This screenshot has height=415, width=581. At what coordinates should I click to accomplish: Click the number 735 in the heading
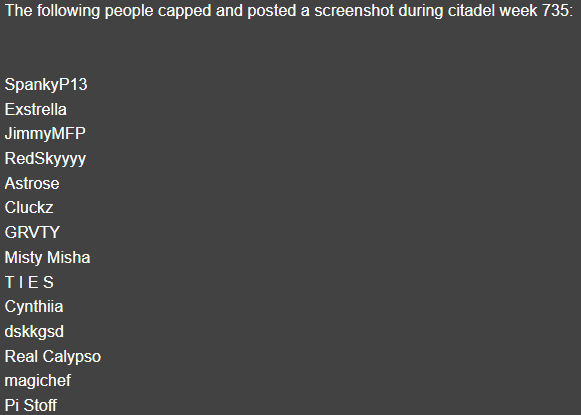tap(555, 11)
